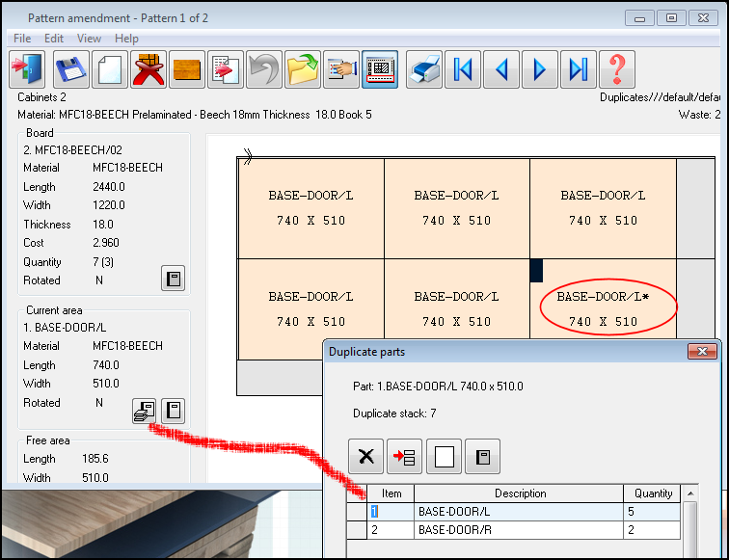Click the Board name 2. MFC18-BEECH/02
This screenshot has height=560, width=729.
(72, 150)
